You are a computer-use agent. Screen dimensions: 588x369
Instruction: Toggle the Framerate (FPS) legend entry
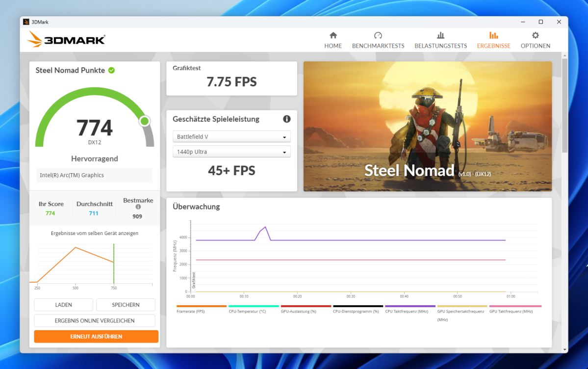(x=202, y=309)
